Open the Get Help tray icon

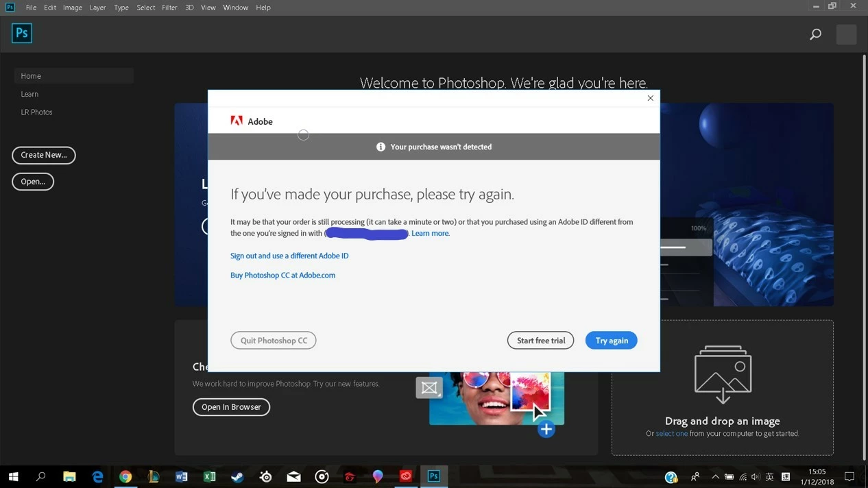coord(671,477)
